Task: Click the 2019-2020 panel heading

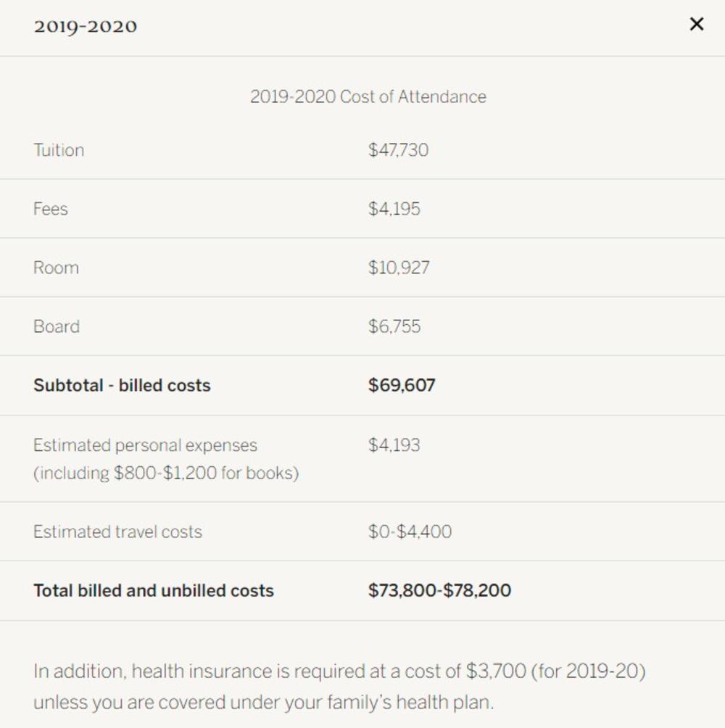Action: [x=85, y=27]
